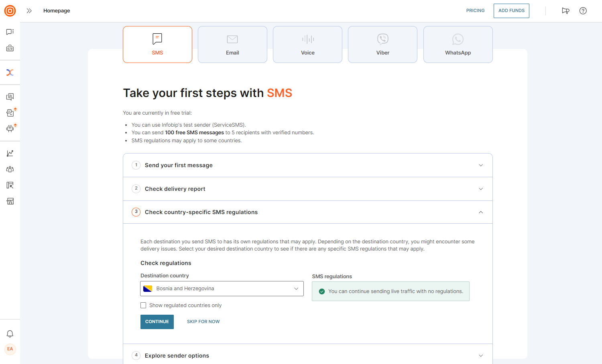Select the Email channel card
The image size is (602, 364).
coord(232,44)
